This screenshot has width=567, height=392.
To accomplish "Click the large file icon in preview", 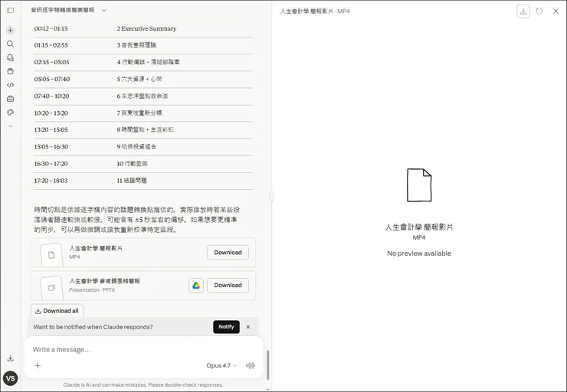I will (x=419, y=185).
